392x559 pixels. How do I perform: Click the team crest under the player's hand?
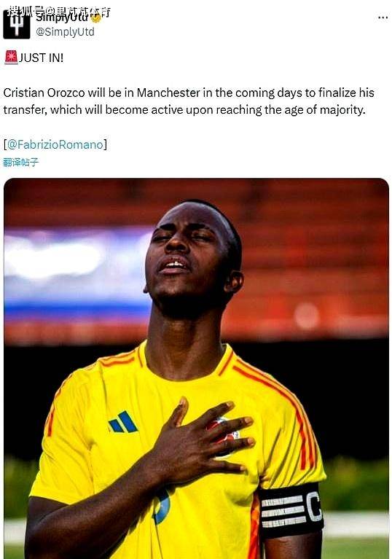point(224,436)
